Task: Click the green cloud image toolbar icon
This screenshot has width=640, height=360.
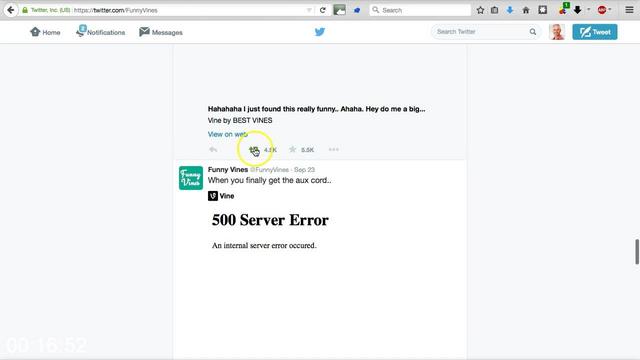Action: pos(339,10)
